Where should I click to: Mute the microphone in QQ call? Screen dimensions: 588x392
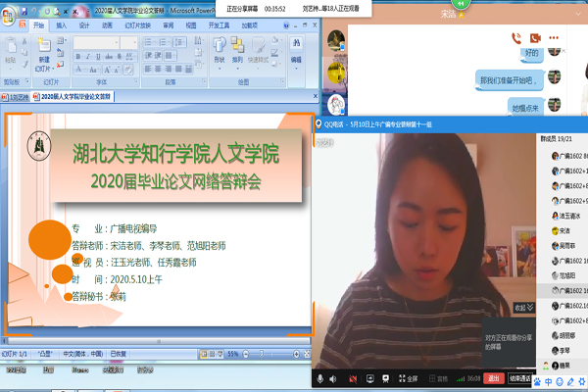pos(318,378)
